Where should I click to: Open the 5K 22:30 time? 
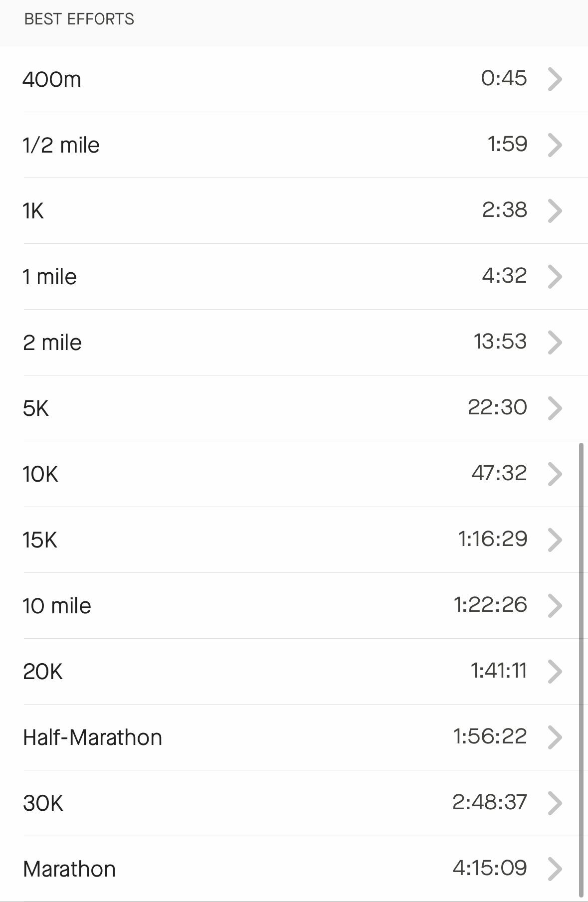497,407
